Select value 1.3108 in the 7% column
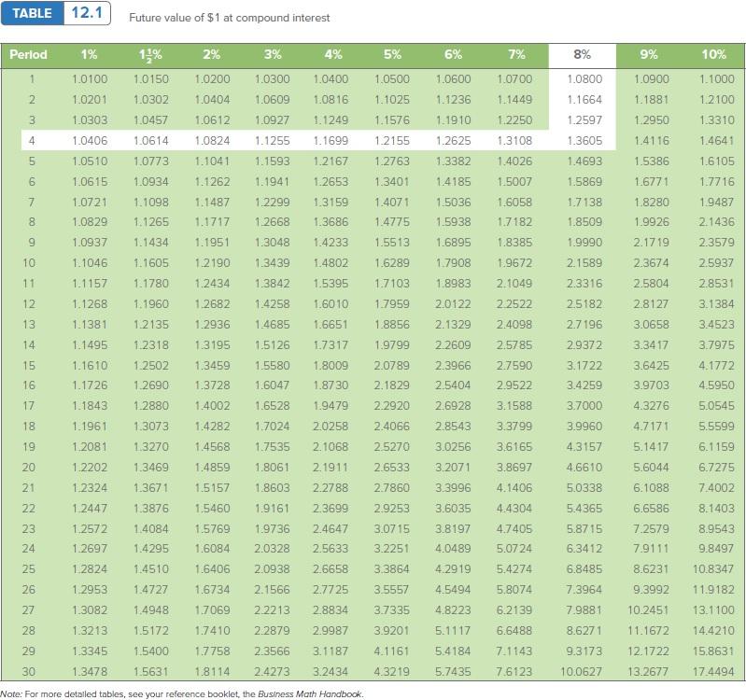 (x=514, y=141)
